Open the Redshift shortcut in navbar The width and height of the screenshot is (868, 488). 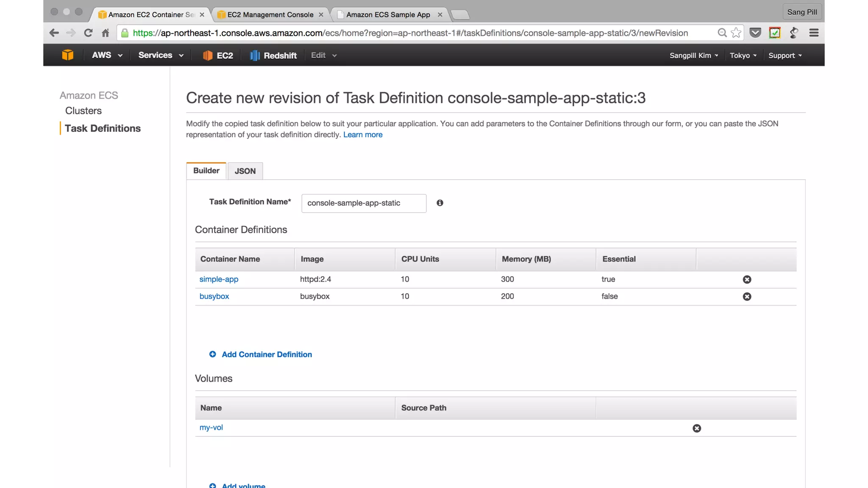coord(273,55)
